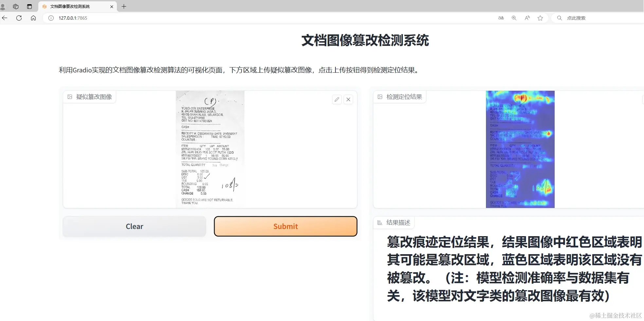Click the Submit button
This screenshot has width=644, height=321.
point(285,226)
